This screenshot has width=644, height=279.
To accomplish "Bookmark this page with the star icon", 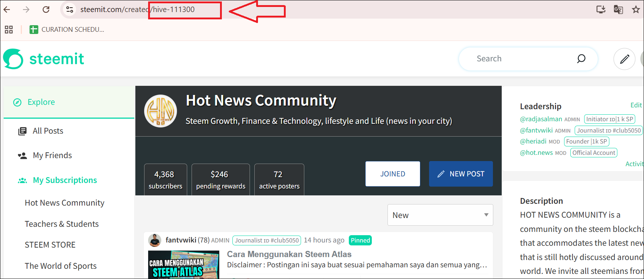I will [636, 9].
